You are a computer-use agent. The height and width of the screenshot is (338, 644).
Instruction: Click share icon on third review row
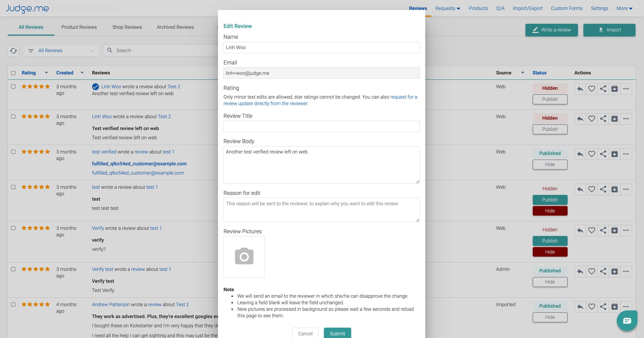[603, 154]
